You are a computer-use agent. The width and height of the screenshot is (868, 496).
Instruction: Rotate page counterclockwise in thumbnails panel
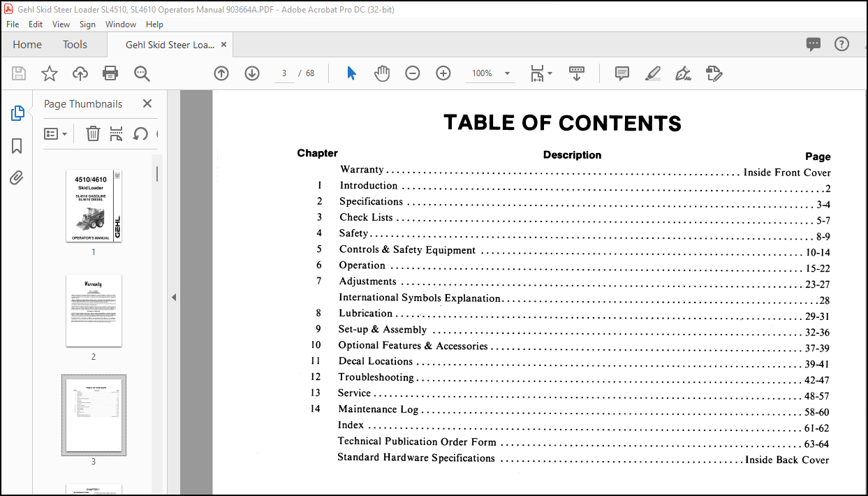pos(140,133)
